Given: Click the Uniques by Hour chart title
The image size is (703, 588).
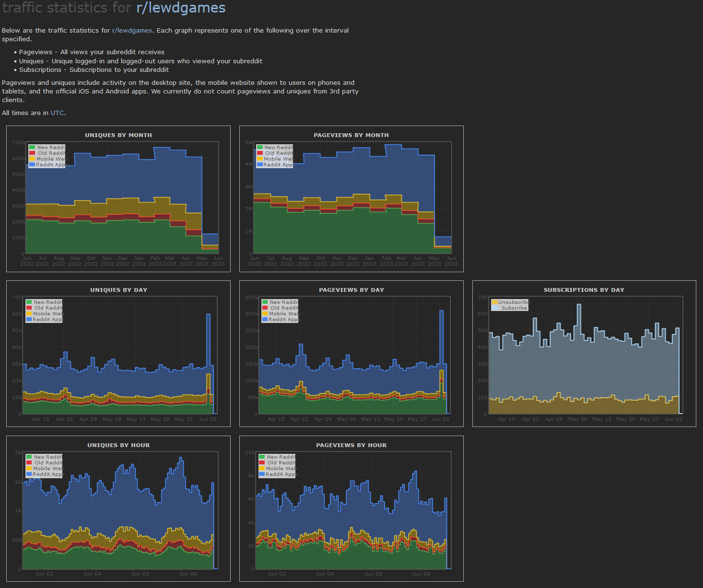Looking at the screenshot, I should pyautogui.click(x=118, y=445).
